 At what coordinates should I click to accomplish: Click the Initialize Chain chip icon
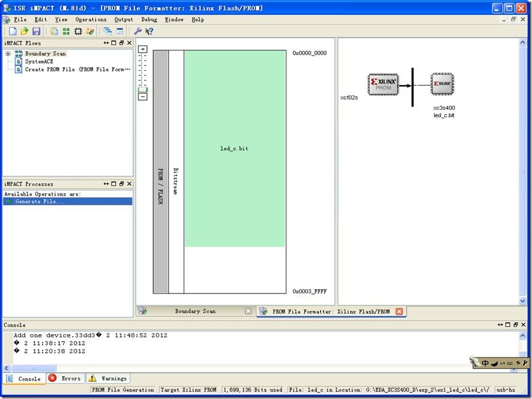click(x=78, y=31)
